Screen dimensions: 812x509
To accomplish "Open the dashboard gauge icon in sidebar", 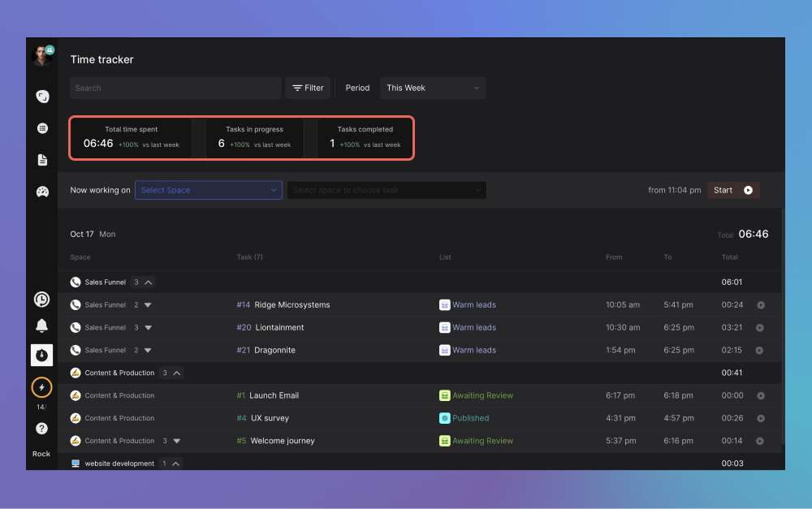I will (x=42, y=192).
